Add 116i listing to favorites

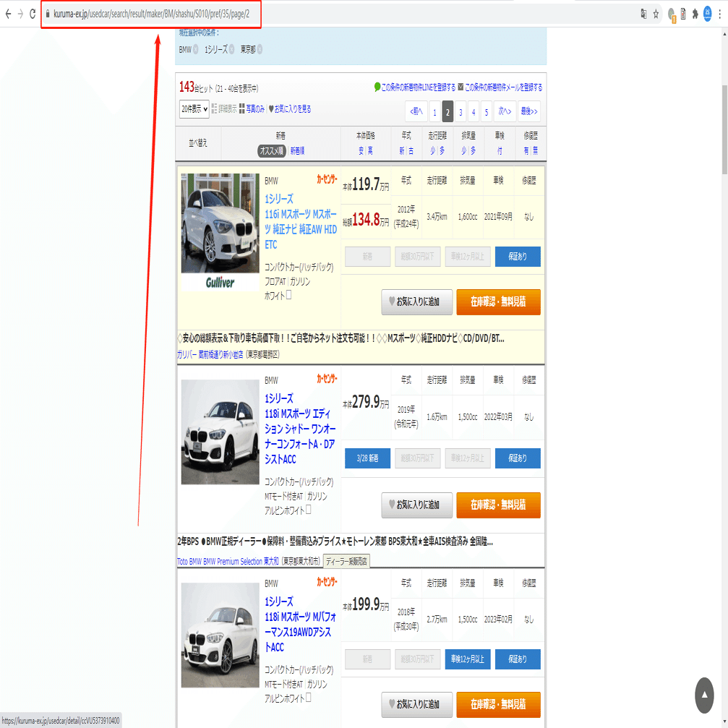(417, 302)
